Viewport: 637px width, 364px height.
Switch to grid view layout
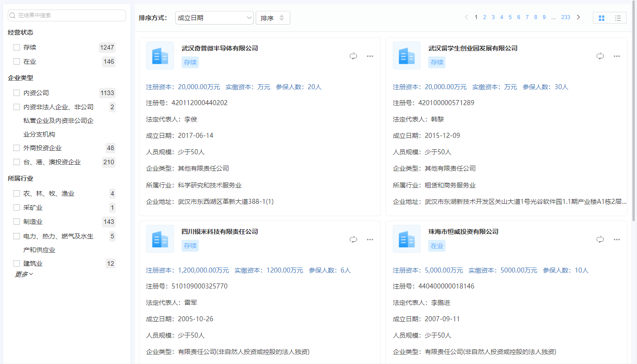[x=602, y=18]
